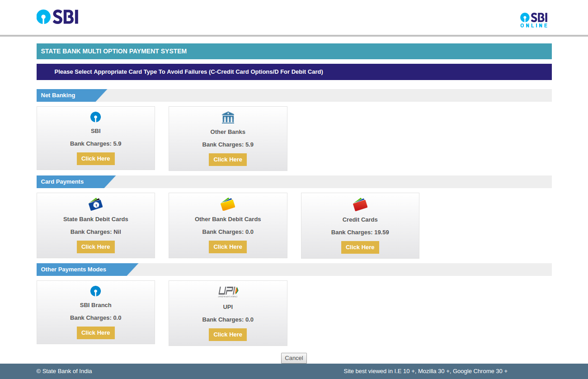Click 'Bank Charges: Nil' text

[x=95, y=232]
